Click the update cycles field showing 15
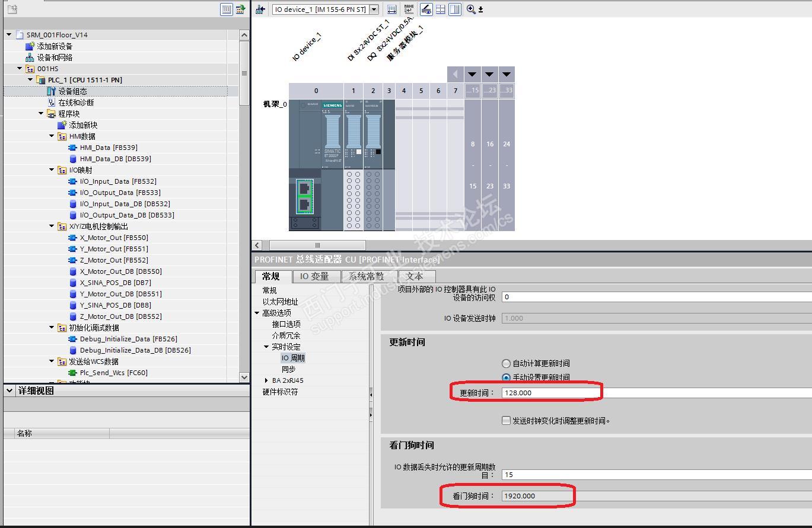Image resolution: width=812 pixels, height=528 pixels. (x=657, y=475)
